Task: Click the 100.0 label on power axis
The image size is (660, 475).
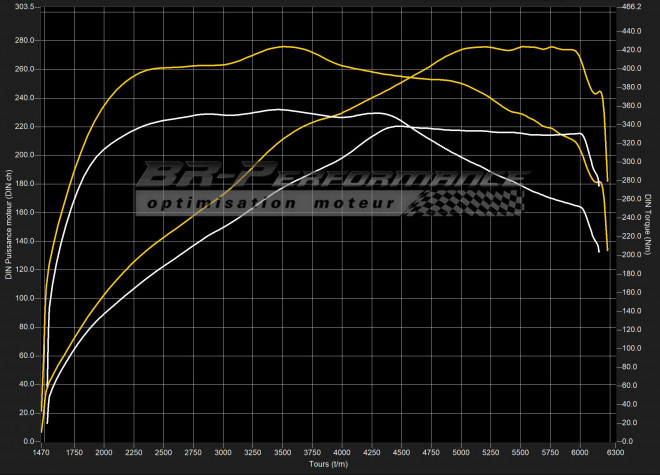Action: pyautogui.click(x=23, y=299)
